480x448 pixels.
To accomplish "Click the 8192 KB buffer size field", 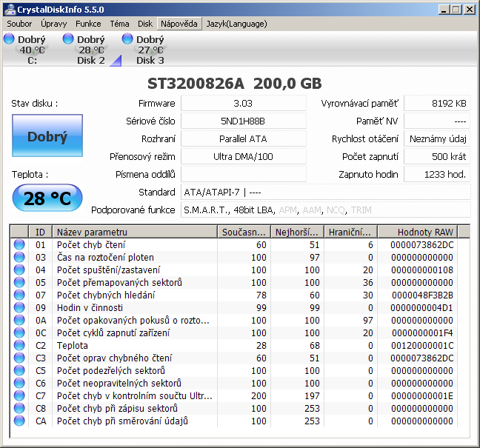I will click(437, 104).
